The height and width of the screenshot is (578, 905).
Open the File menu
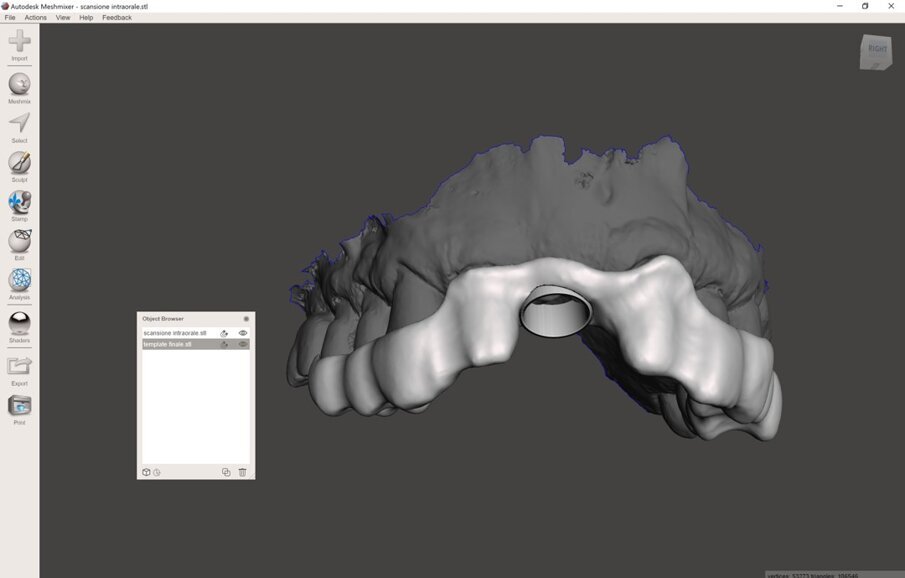point(10,17)
